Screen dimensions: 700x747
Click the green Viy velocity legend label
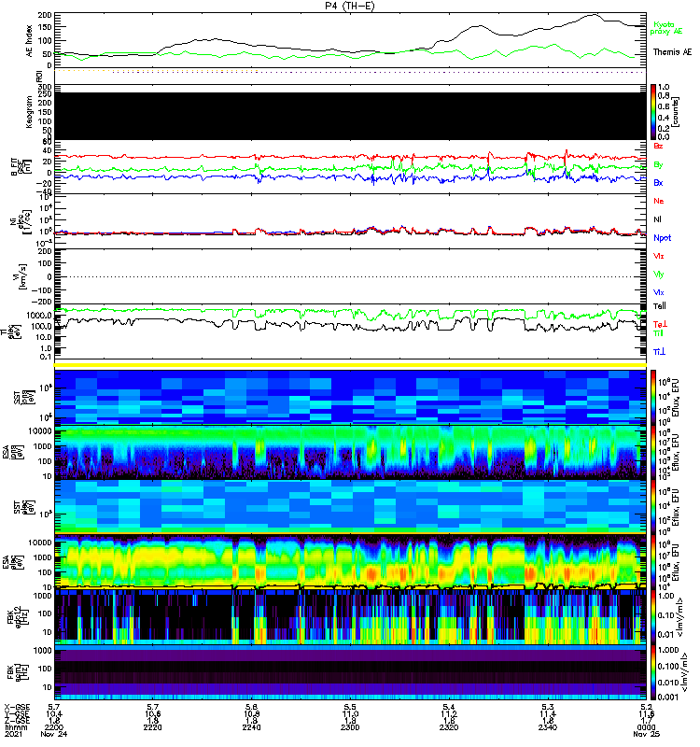(659, 275)
